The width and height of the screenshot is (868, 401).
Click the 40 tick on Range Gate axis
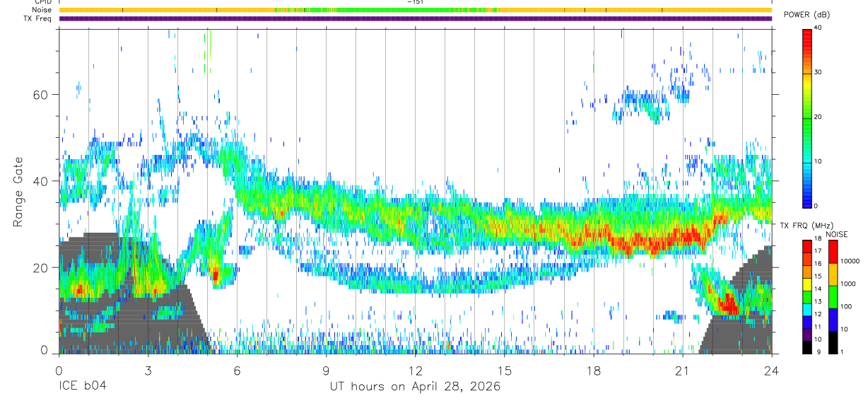42,181
